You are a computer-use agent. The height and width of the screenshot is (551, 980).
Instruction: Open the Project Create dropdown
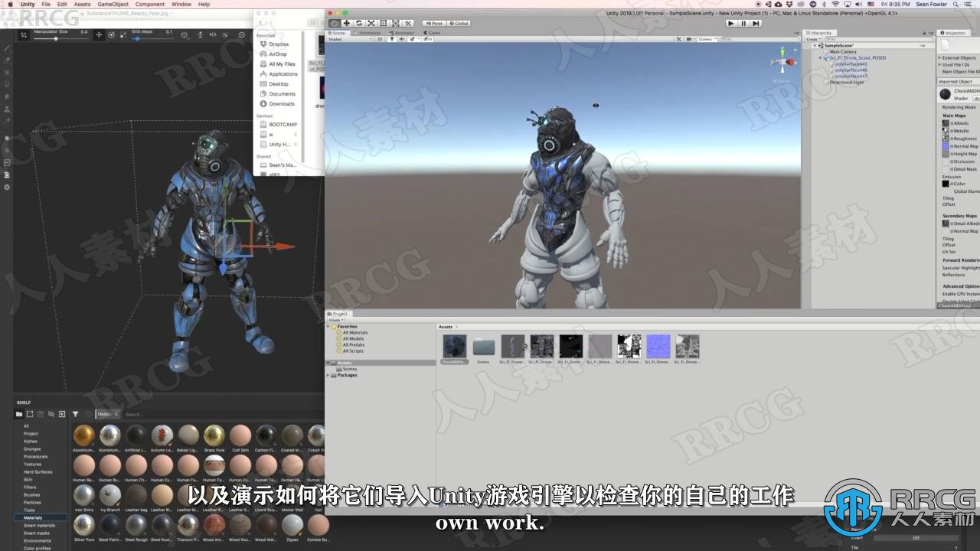tap(335, 320)
